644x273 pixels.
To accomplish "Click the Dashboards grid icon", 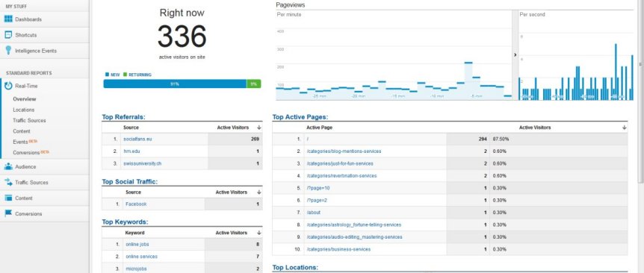I will click(8, 19).
